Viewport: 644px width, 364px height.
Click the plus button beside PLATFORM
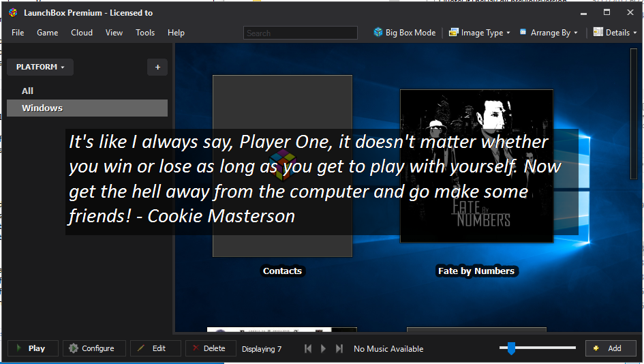[157, 67]
